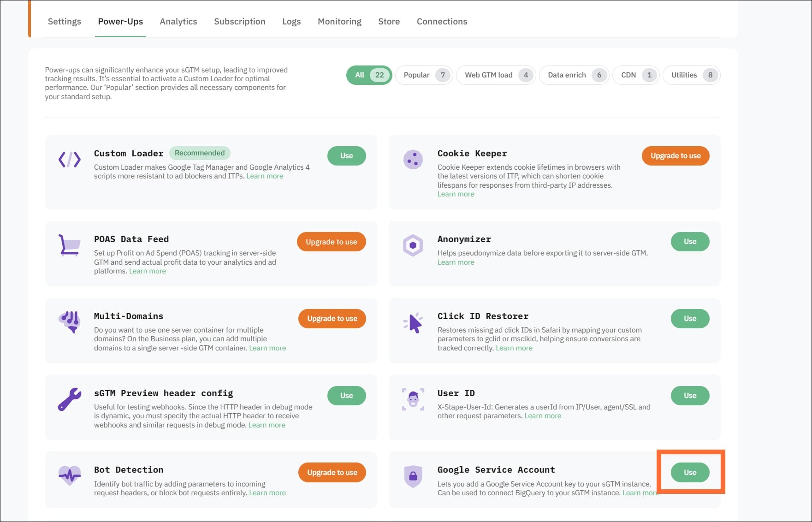Go to the Logs tab
The height and width of the screenshot is (522, 812).
tap(291, 21)
